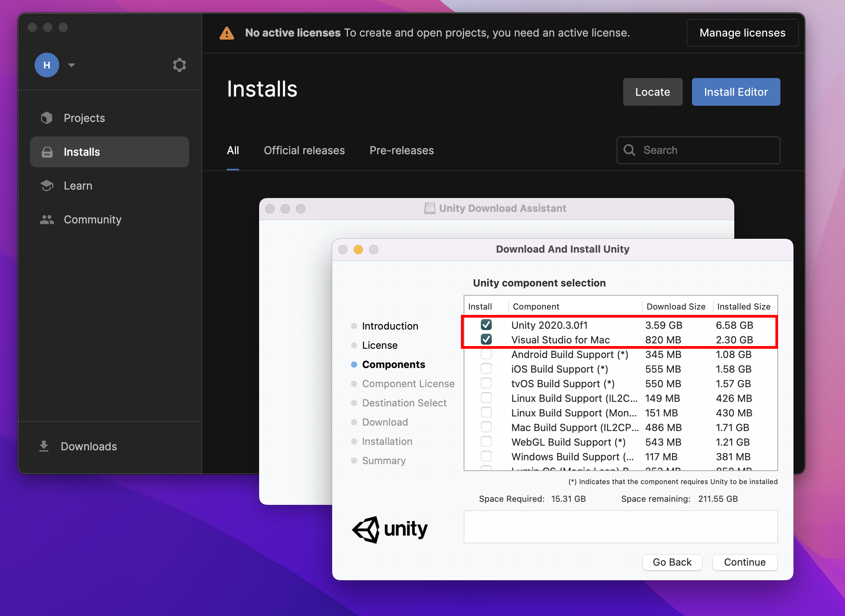Expand the account dropdown arrow
The width and height of the screenshot is (845, 616).
click(72, 65)
